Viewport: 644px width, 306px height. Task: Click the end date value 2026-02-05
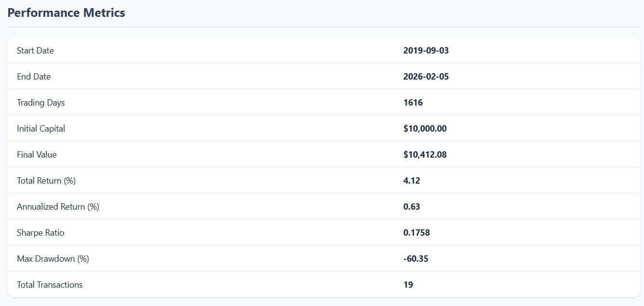pos(426,77)
